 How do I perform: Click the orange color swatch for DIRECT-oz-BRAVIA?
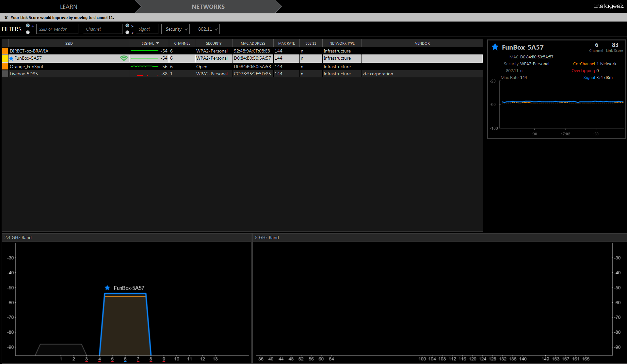pos(5,51)
